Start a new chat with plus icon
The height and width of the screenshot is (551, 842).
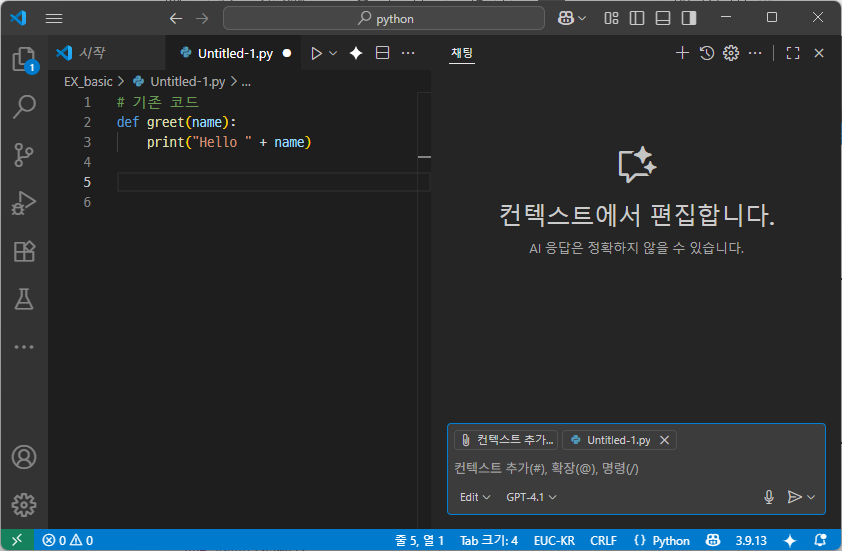[x=682, y=53]
